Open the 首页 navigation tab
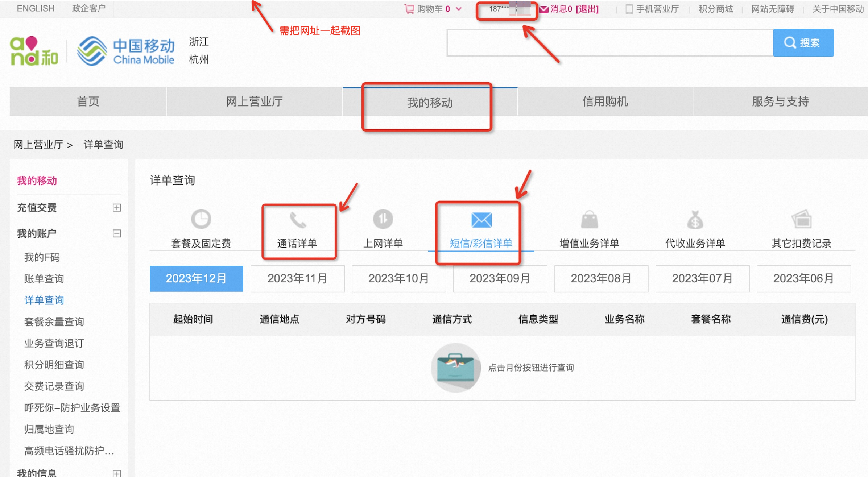Viewport: 868px width, 477px height. pyautogui.click(x=88, y=101)
